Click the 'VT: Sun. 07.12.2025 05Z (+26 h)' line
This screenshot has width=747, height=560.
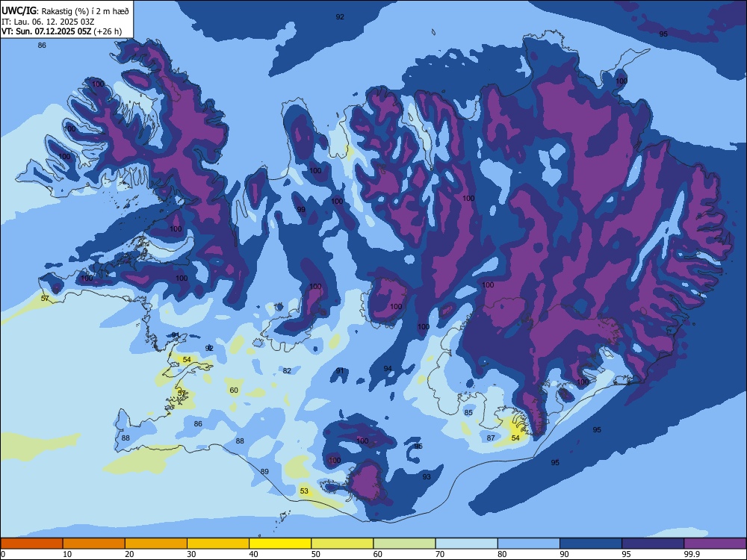coord(61,31)
